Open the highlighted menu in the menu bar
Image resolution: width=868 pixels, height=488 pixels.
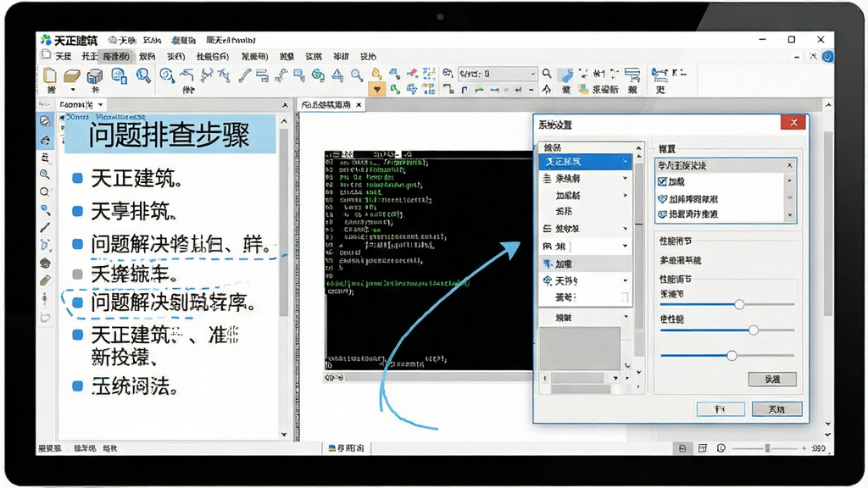(x=116, y=57)
